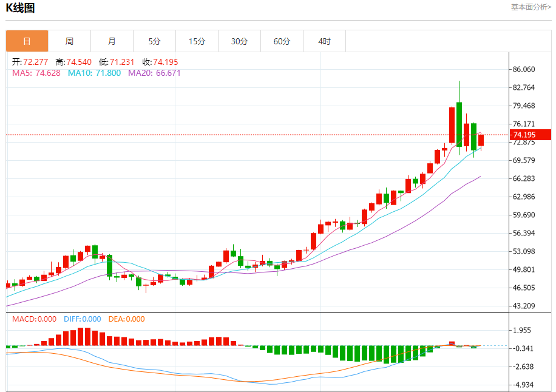556x392 pixels.
Task: Click the 43.209 price axis label
Action: pos(524,306)
